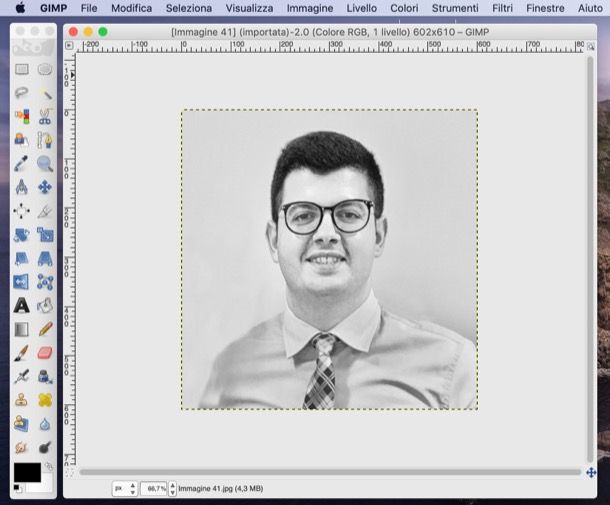The width and height of the screenshot is (610, 505).
Task: Open the Aiuto help menu
Action: click(590, 8)
